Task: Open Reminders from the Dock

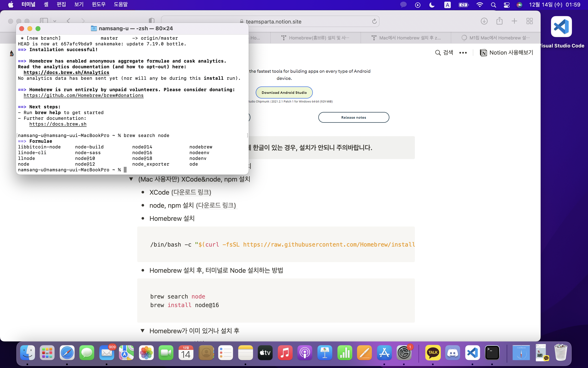Action: click(x=226, y=352)
